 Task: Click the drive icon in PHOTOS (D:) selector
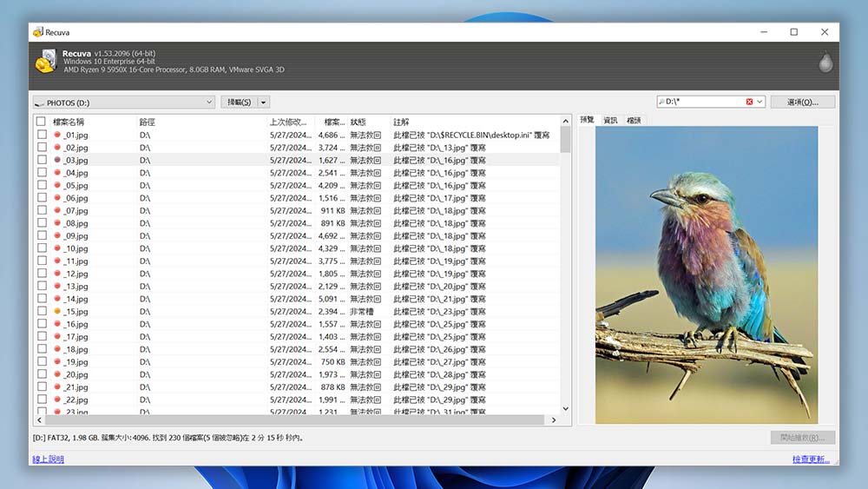point(39,103)
